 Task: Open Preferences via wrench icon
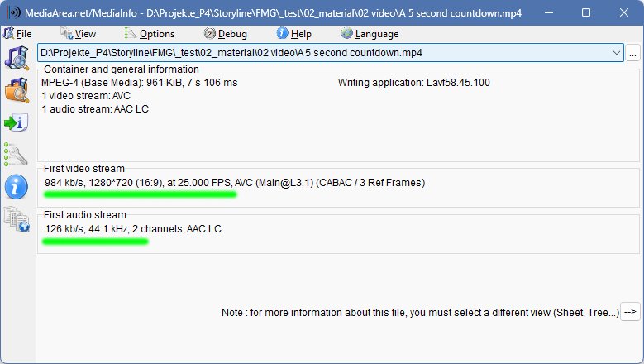click(x=16, y=155)
